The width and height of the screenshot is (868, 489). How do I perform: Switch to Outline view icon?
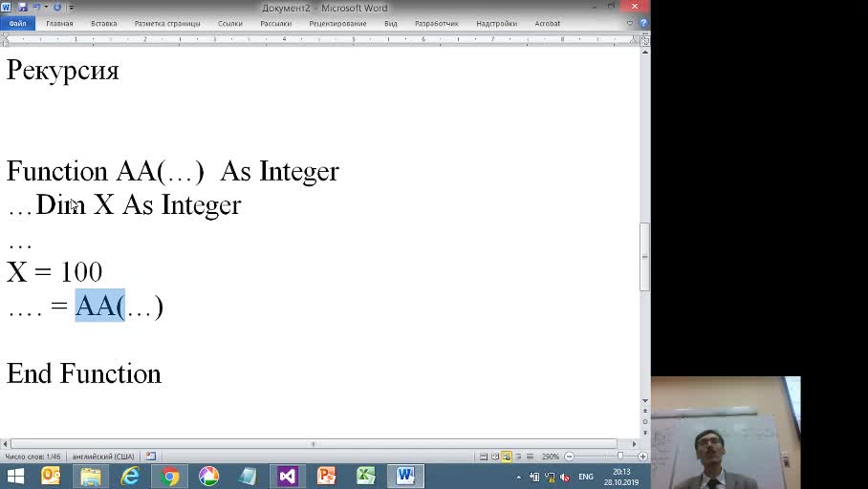(x=518, y=457)
